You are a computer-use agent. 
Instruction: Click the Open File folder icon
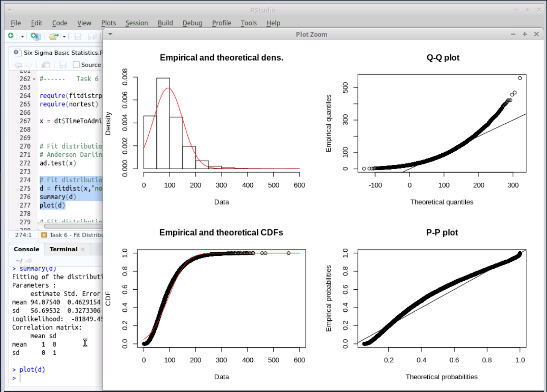[54, 36]
